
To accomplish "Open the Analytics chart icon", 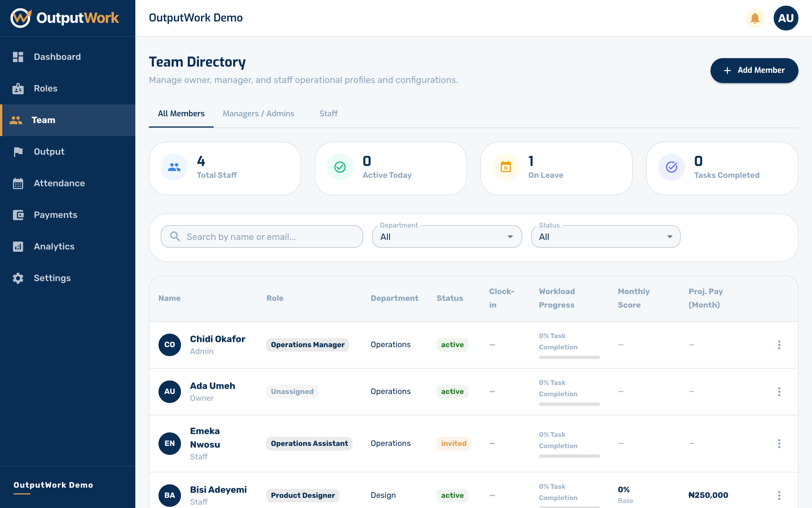I will coord(18,246).
